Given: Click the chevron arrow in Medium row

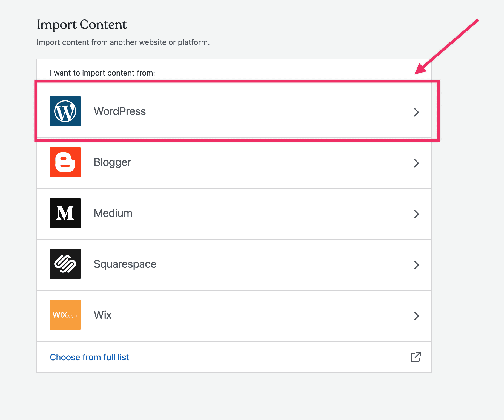Looking at the screenshot, I should [416, 214].
